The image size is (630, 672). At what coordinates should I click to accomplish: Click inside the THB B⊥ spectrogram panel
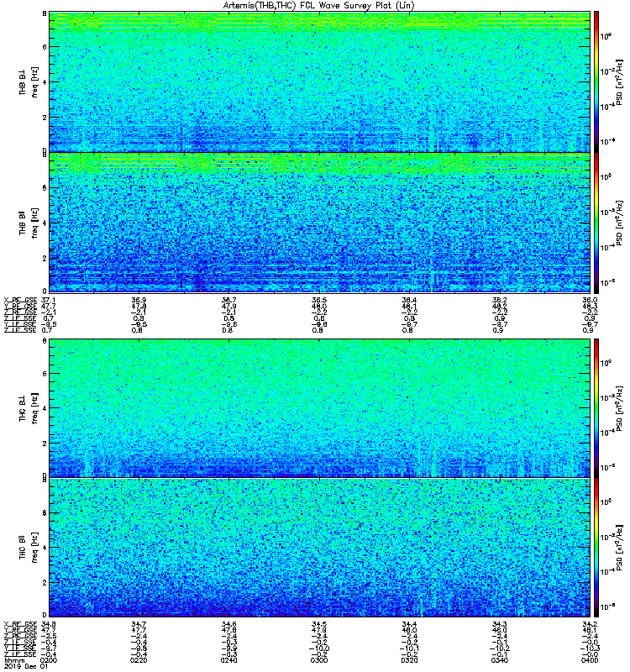point(319,81)
